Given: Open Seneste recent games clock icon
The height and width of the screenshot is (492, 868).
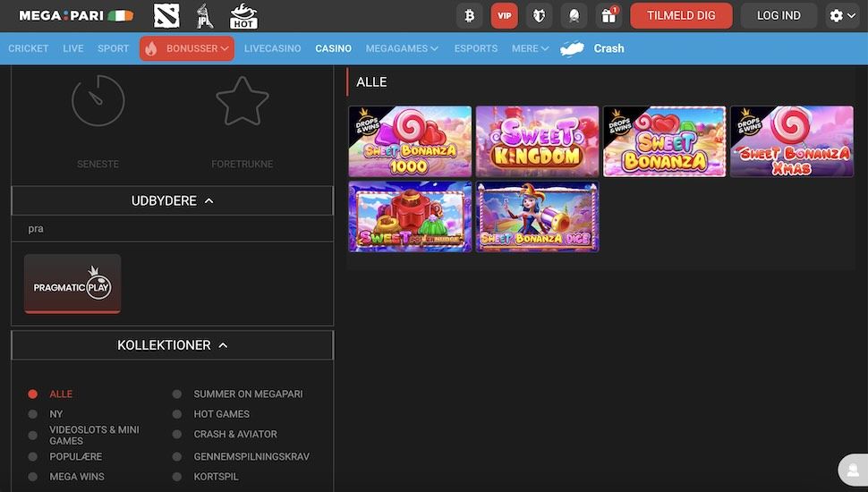Looking at the screenshot, I should pyautogui.click(x=98, y=100).
